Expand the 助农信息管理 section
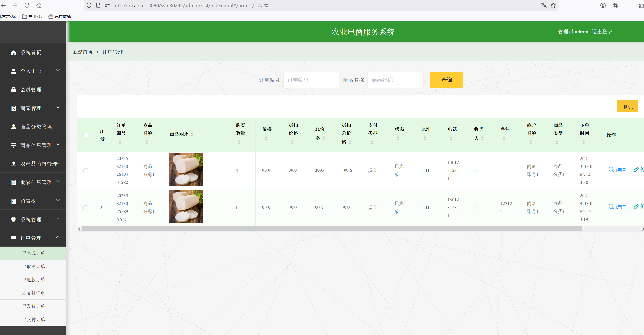Screen dimensions: 644x335 coord(58,182)
